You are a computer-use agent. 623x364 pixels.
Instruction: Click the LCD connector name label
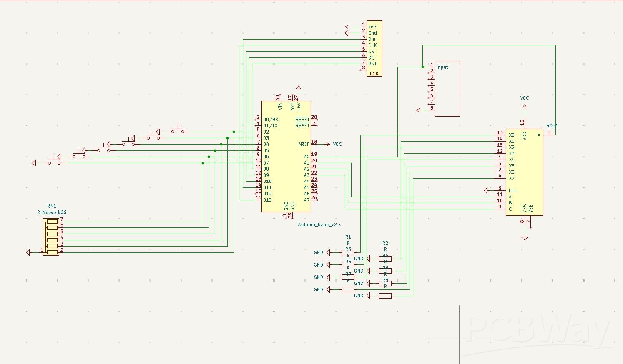pyautogui.click(x=374, y=74)
